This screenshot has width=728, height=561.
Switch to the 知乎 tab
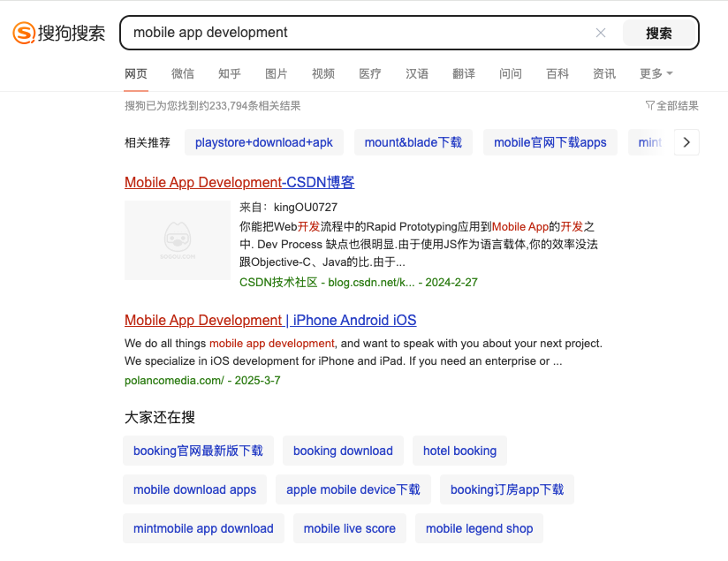point(230,73)
